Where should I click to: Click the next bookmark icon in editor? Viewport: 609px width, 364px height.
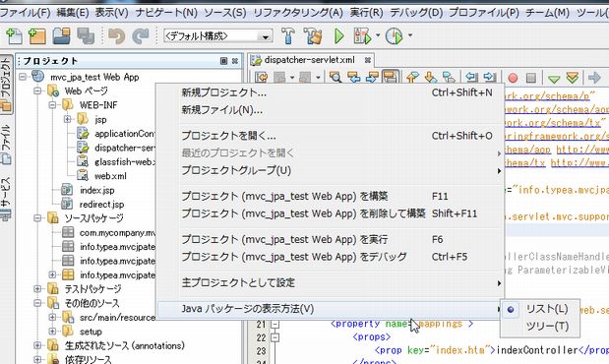[431, 77]
